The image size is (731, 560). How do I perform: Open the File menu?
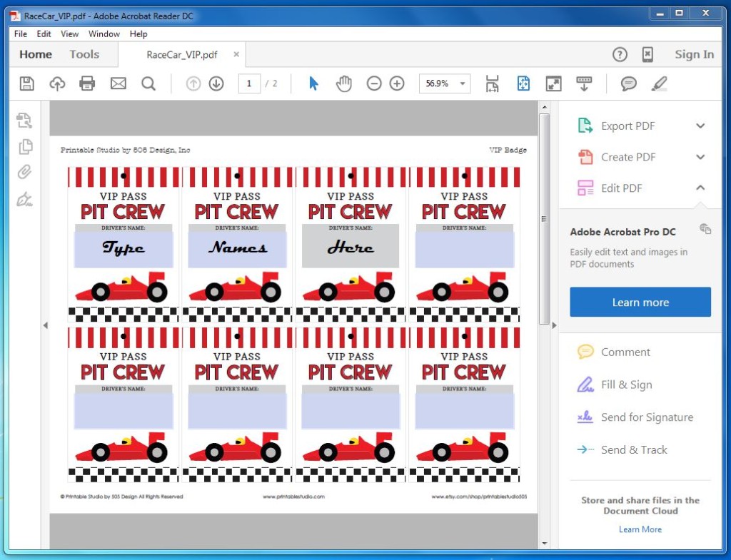(x=20, y=34)
